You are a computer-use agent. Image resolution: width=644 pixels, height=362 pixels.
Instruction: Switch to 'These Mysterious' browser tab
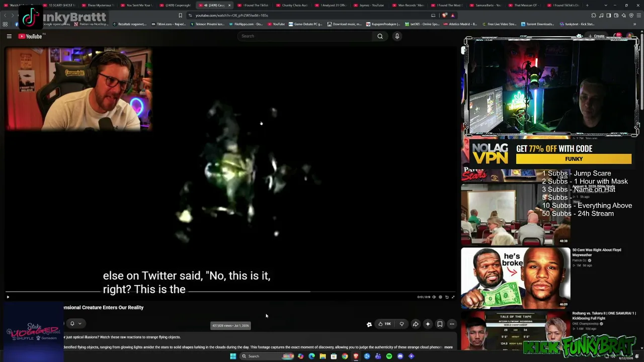pyautogui.click(x=99, y=5)
